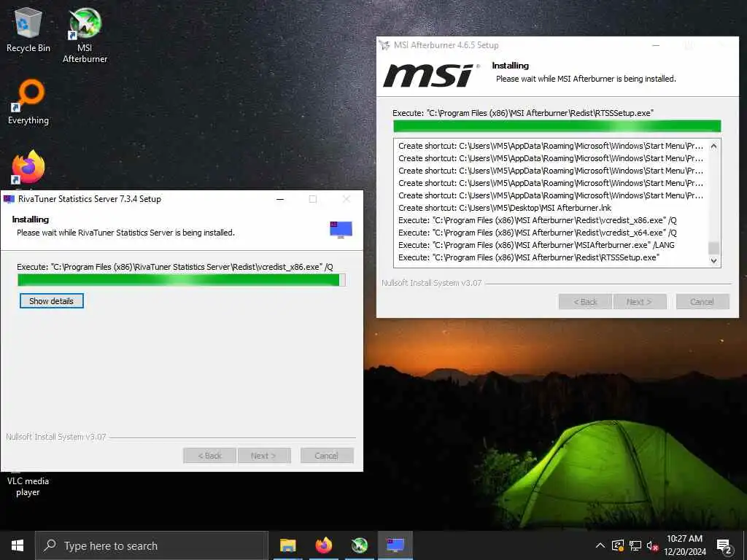Open the MSI Afterburner desktop shortcut
747x560 pixels.
pyautogui.click(x=85, y=35)
